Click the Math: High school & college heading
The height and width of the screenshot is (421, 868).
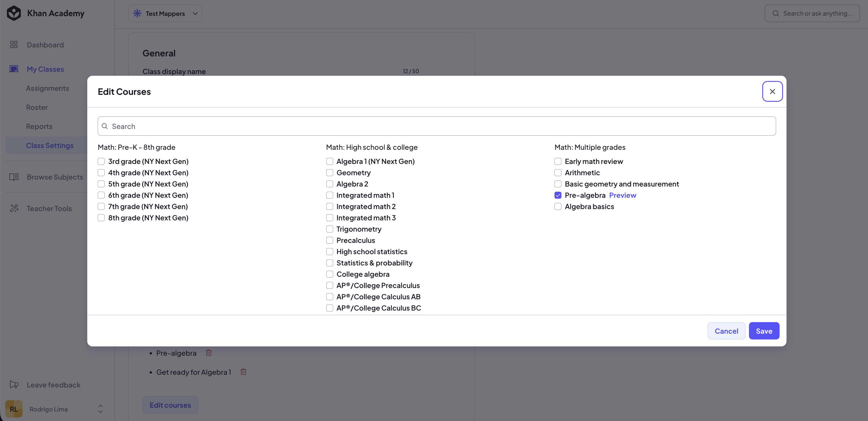pos(372,147)
